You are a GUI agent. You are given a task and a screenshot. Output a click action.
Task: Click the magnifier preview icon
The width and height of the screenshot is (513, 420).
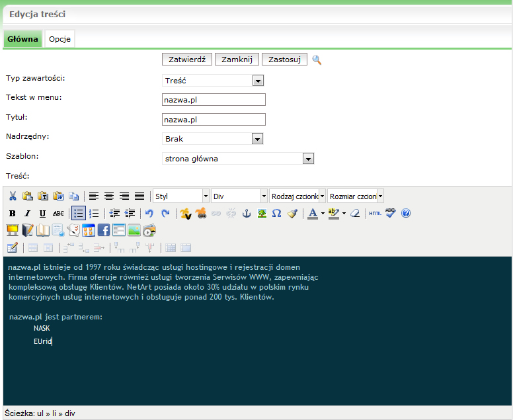pos(317,60)
